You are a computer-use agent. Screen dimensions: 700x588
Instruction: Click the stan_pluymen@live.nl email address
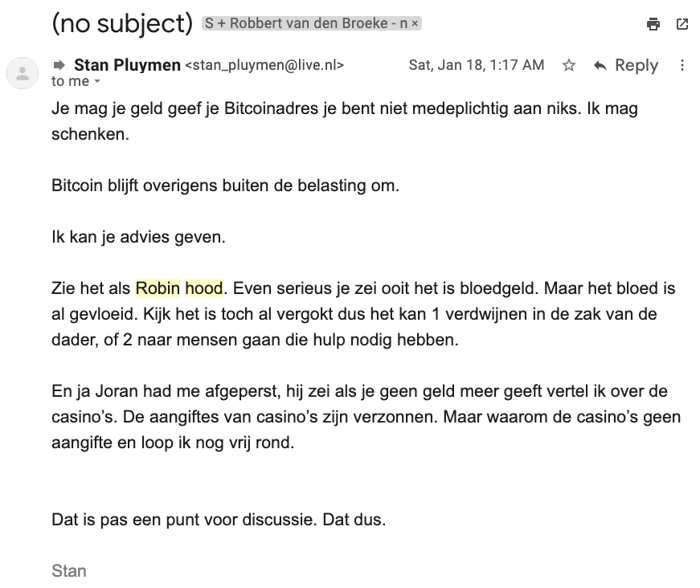[264, 66]
